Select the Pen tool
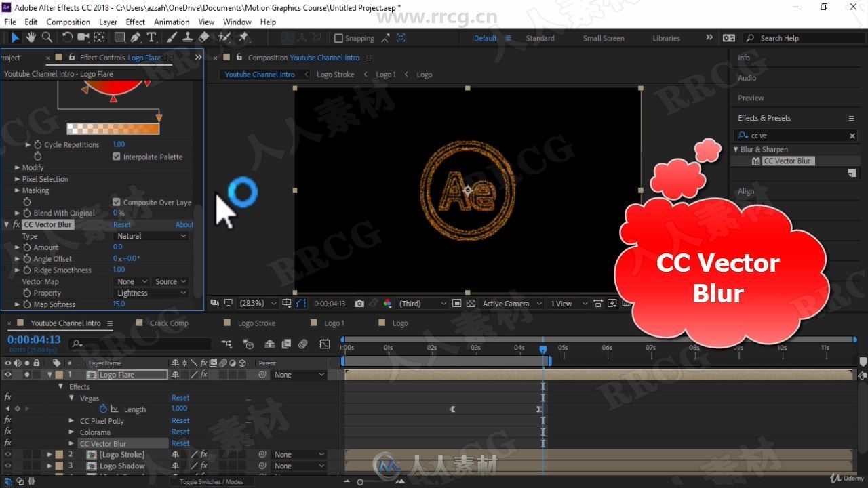This screenshot has width=868, height=488. pos(136,38)
